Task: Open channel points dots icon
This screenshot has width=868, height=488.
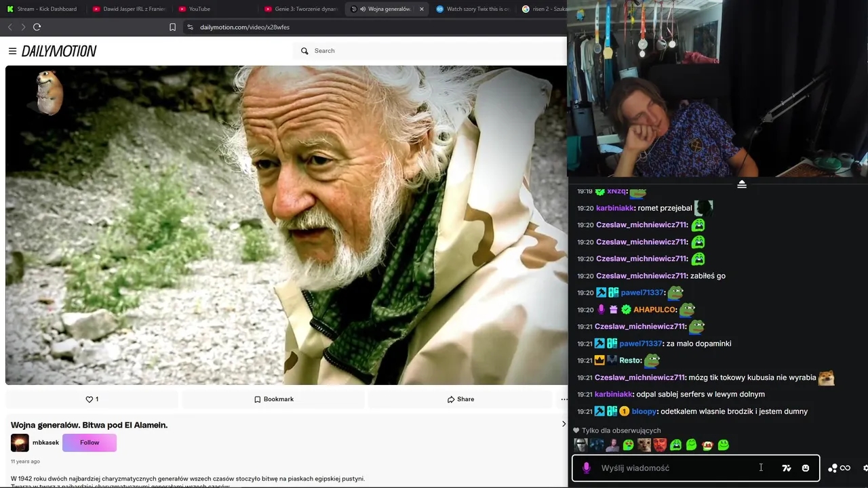Action: click(x=832, y=468)
